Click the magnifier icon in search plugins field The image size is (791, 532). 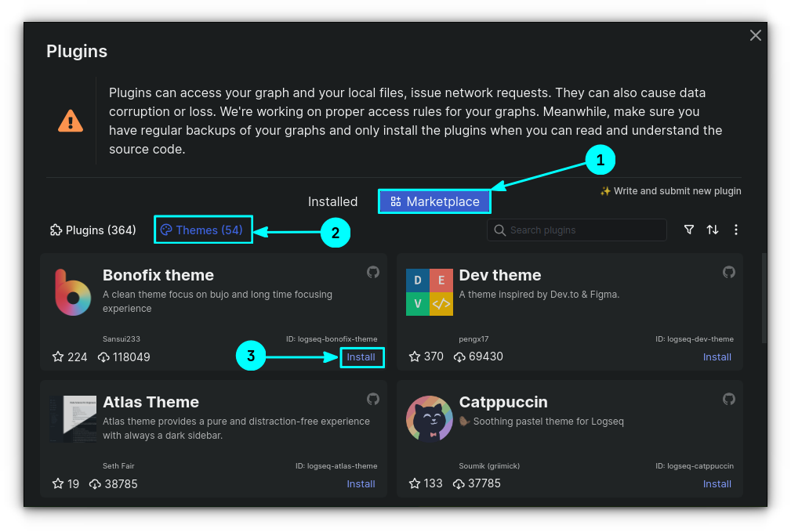pyautogui.click(x=500, y=230)
